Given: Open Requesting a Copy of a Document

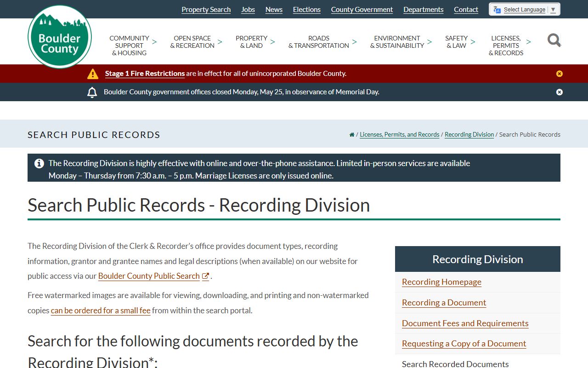Looking at the screenshot, I should pos(464,344).
